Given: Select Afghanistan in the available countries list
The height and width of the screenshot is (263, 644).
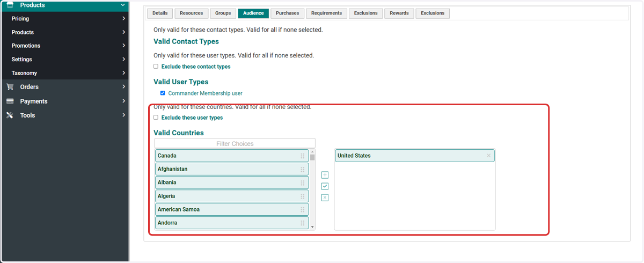Looking at the screenshot, I should pos(232,169).
